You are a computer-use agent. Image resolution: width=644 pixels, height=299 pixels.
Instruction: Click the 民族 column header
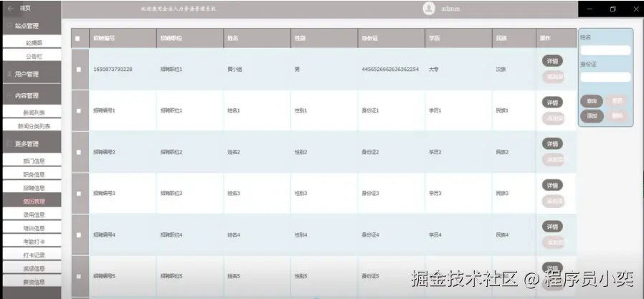514,38
